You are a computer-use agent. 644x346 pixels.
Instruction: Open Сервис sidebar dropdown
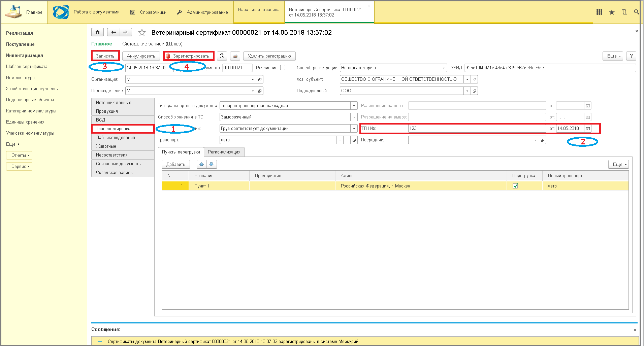(19, 166)
